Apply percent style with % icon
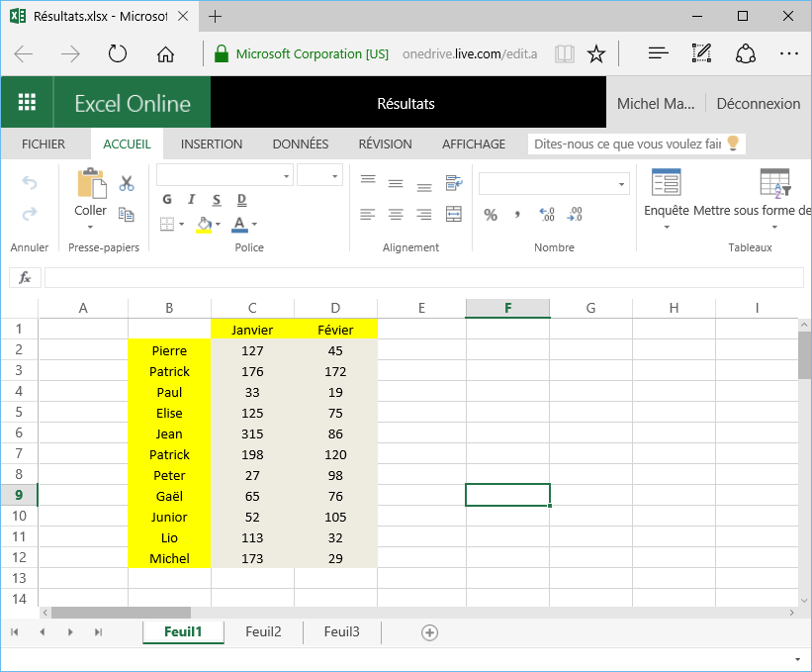Image resolution: width=812 pixels, height=672 pixels. [x=491, y=214]
